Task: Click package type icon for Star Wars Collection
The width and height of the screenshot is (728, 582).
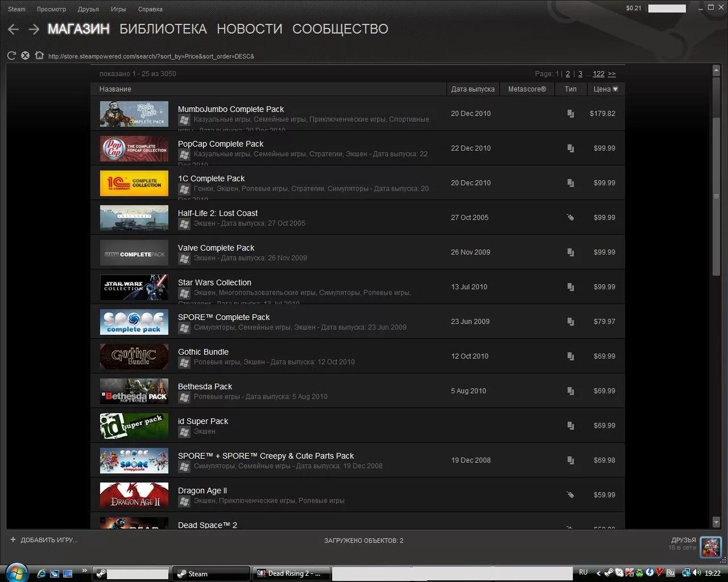Action: 570,287
